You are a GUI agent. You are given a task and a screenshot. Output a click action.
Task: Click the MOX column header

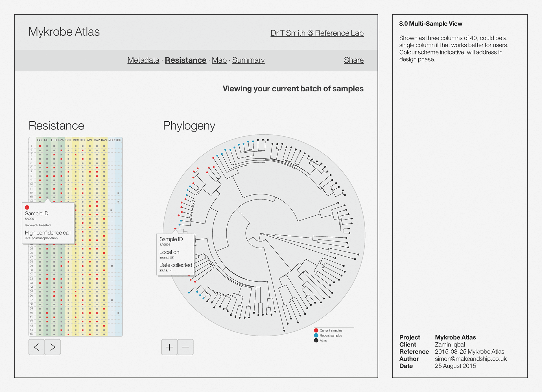pyautogui.click(x=76, y=140)
